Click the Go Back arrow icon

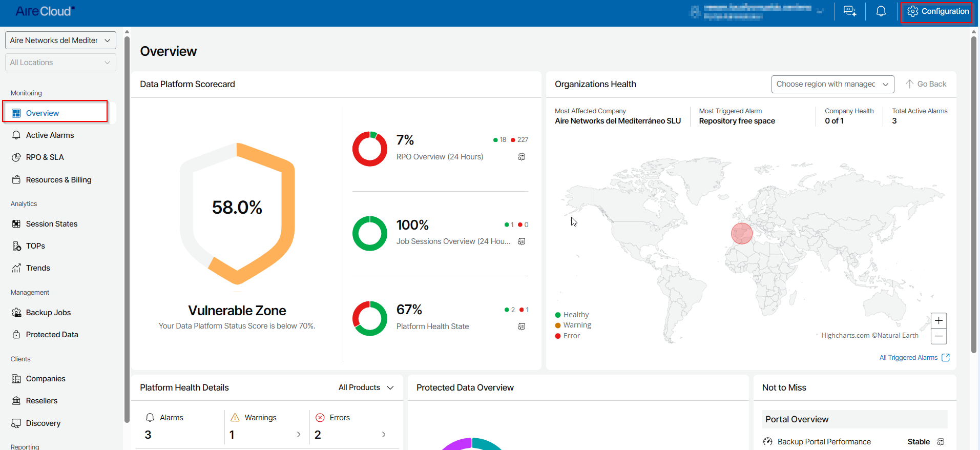pyautogui.click(x=909, y=84)
